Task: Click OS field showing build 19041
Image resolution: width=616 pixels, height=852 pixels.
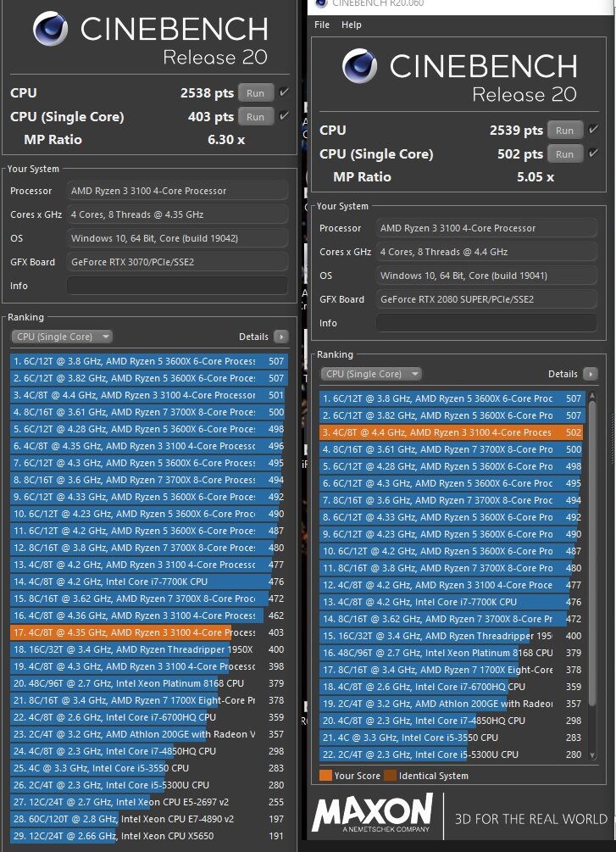Action: pos(486,276)
